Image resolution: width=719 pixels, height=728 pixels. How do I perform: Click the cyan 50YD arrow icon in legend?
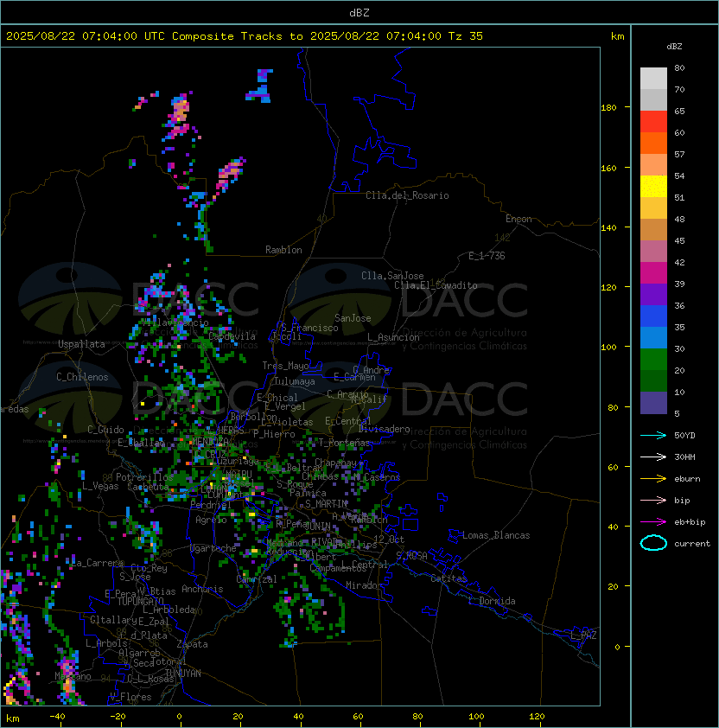[653, 436]
